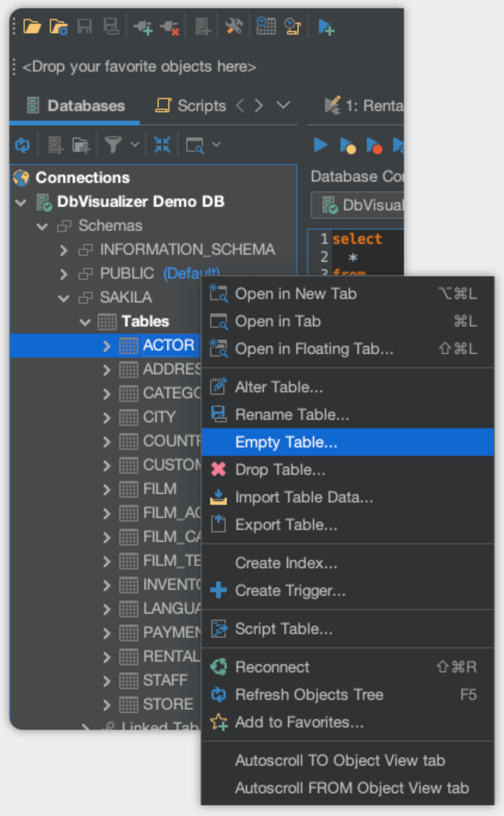Select Alter Table from context menu
The image size is (504, 816).
[347, 387]
